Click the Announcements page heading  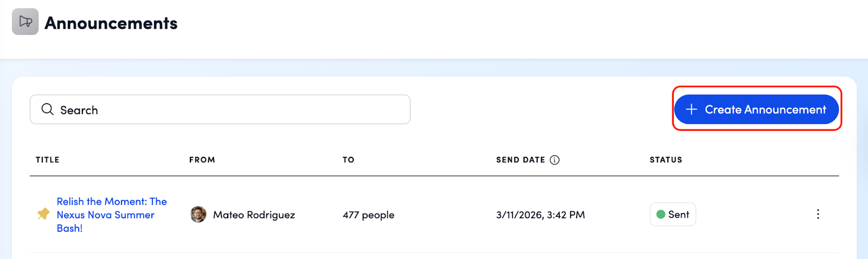[111, 23]
